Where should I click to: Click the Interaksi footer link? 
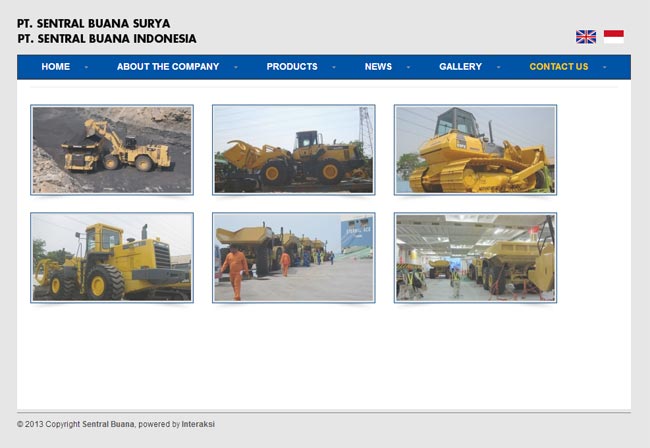coord(198,424)
